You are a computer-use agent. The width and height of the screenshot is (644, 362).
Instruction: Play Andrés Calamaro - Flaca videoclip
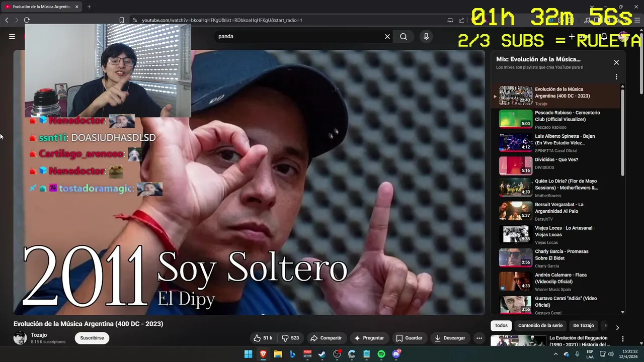point(556,282)
